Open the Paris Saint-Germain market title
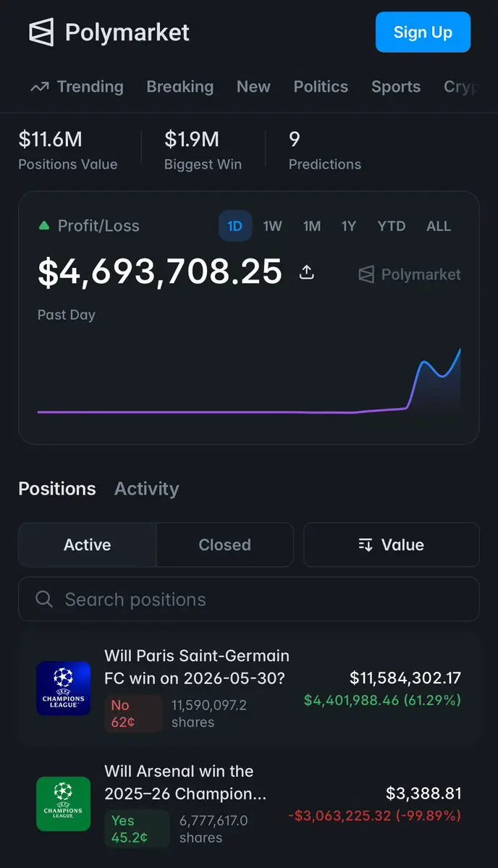The height and width of the screenshot is (868, 498). (197, 667)
